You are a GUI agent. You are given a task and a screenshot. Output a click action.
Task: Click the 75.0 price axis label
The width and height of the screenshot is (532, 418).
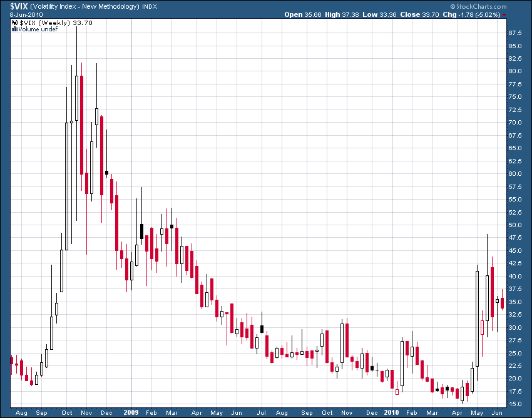pos(515,97)
